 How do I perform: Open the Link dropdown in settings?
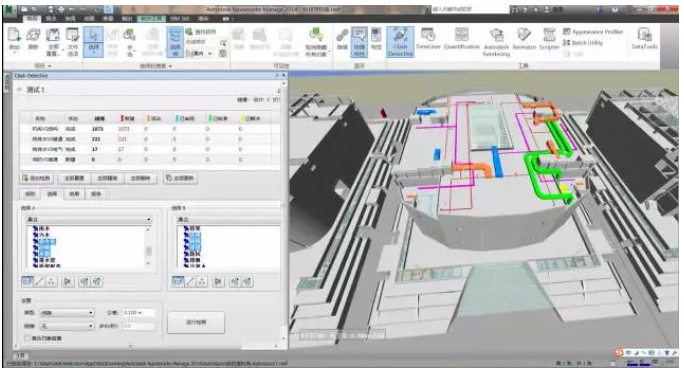[x=67, y=326]
